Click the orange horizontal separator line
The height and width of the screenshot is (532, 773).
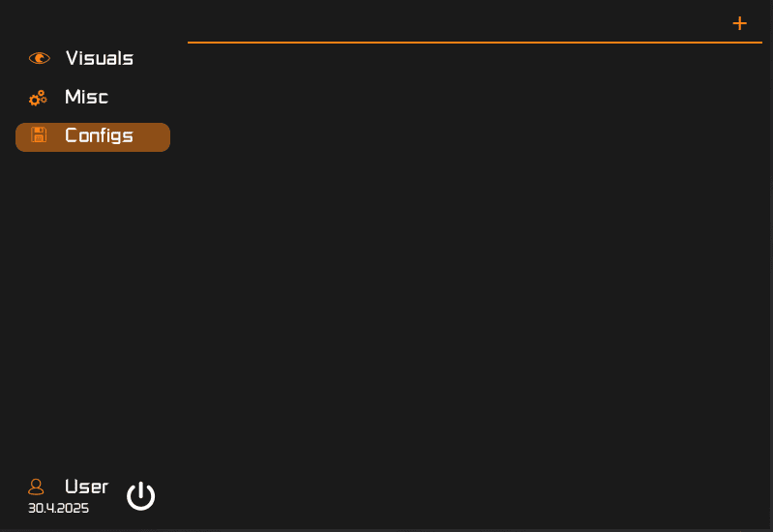[x=474, y=43]
